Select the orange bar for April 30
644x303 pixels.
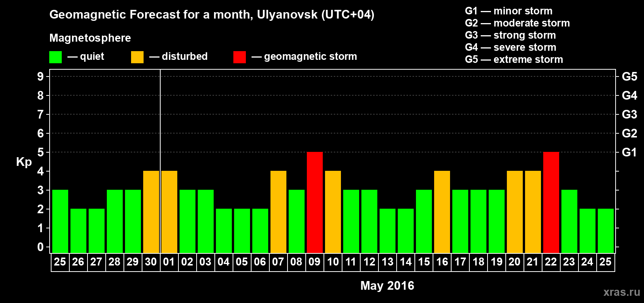[151, 212]
